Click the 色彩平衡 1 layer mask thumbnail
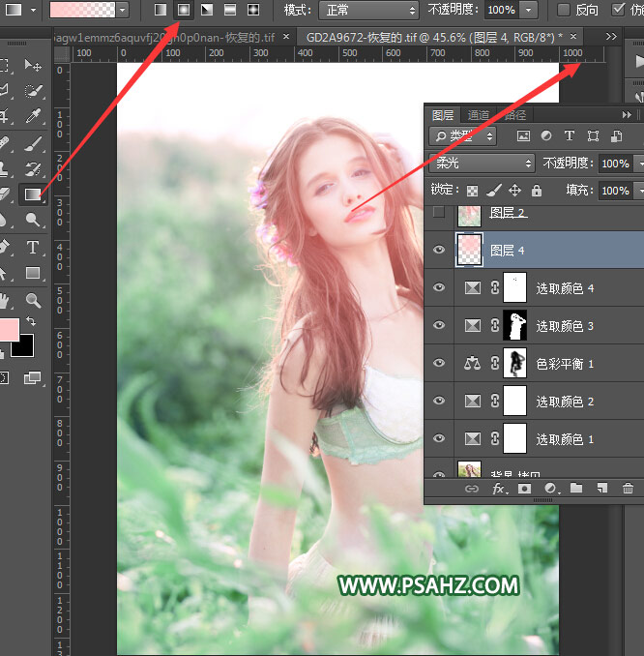Screen dimensions: 644x656 tap(515, 364)
